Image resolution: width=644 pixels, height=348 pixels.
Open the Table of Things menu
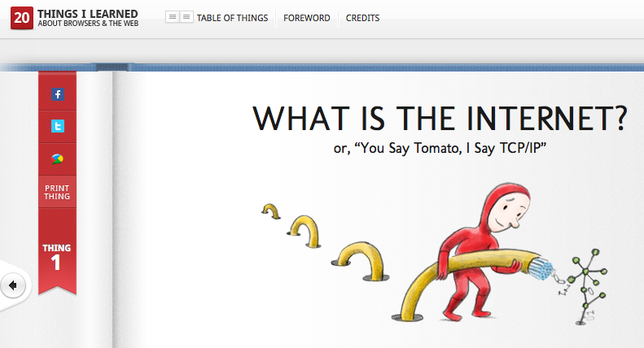point(232,18)
